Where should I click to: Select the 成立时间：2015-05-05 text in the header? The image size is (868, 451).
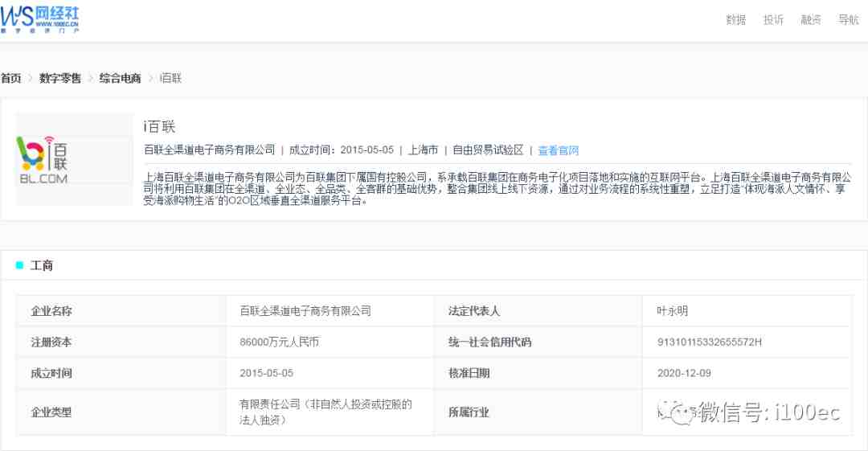point(342,150)
